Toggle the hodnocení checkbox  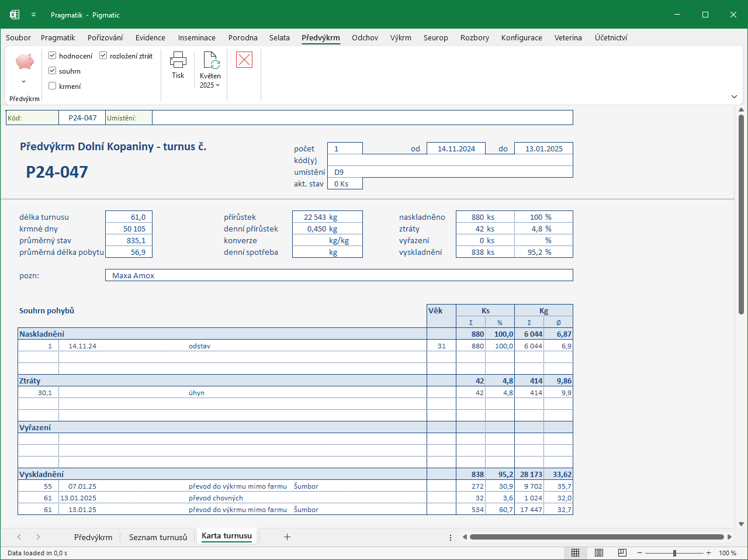click(52, 56)
